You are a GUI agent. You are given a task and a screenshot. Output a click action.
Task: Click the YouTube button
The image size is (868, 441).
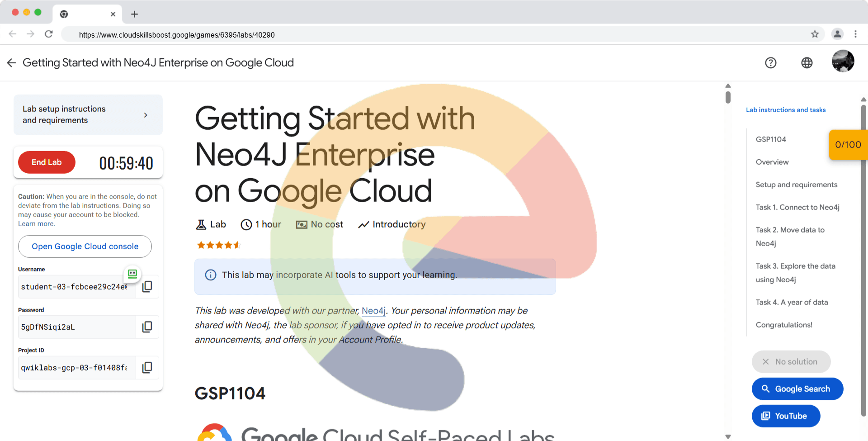[x=786, y=416]
